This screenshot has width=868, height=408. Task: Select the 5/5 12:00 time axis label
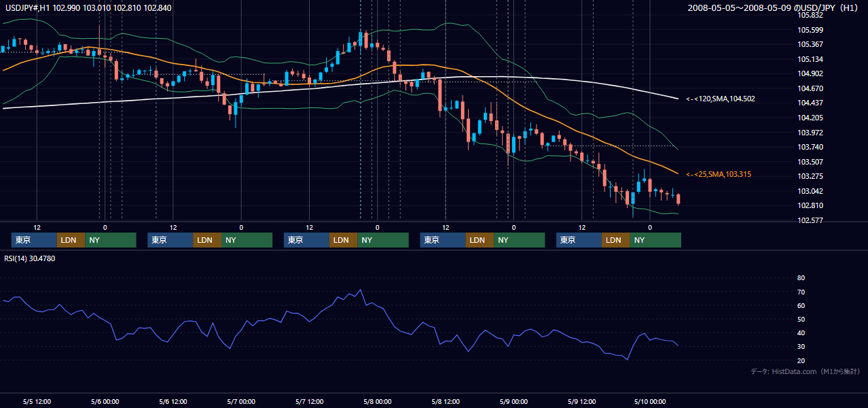point(37,401)
